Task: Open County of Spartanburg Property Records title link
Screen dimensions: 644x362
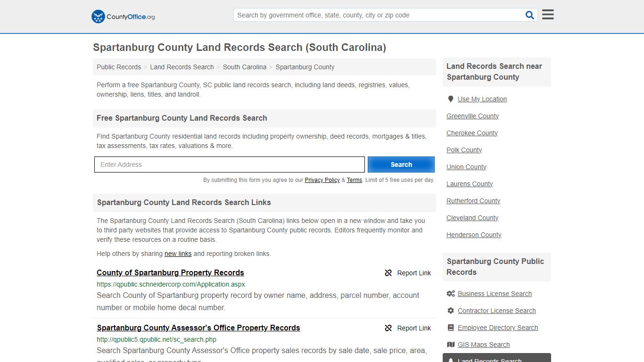Action: point(170,272)
